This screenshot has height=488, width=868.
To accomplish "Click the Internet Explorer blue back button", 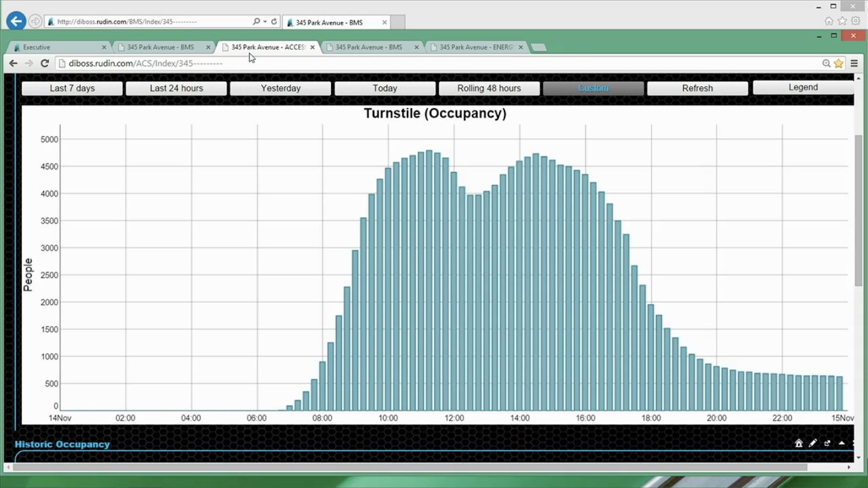I will 16,21.
